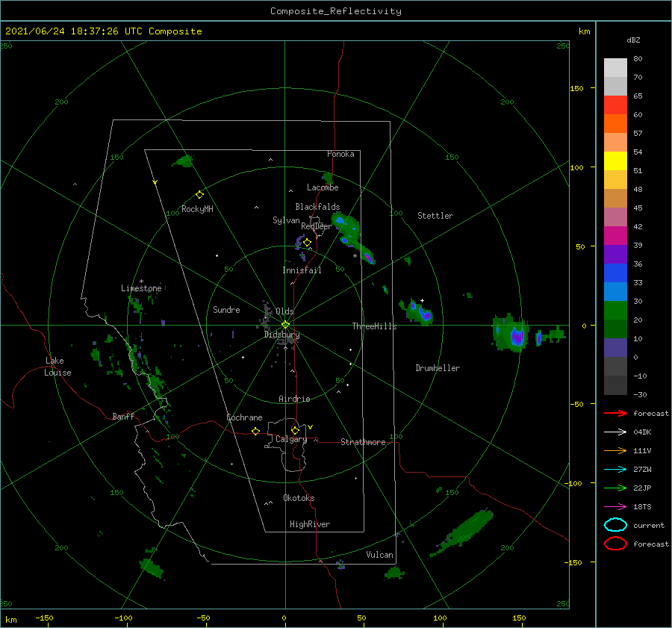Click the green 22JP arrow legend icon

[x=615, y=488]
